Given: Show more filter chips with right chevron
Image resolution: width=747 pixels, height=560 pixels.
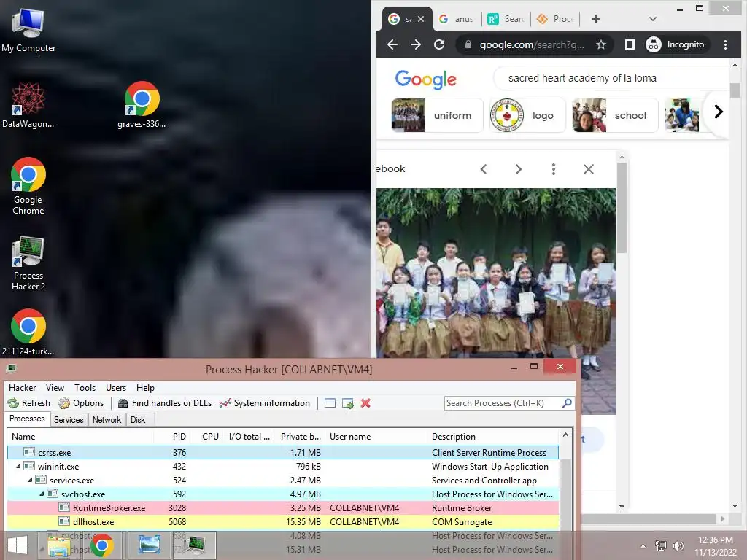Looking at the screenshot, I should [x=719, y=112].
